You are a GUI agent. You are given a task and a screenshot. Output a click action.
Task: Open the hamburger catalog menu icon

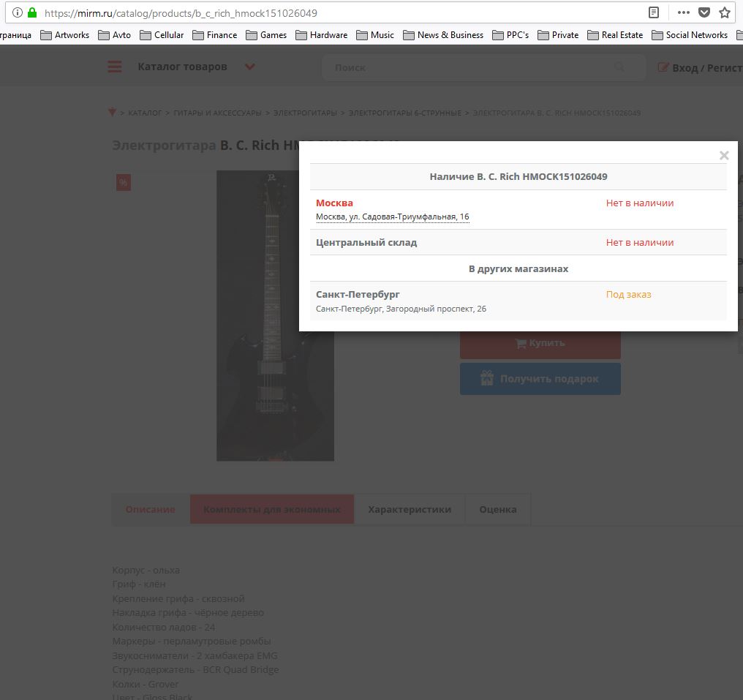pyautogui.click(x=115, y=67)
